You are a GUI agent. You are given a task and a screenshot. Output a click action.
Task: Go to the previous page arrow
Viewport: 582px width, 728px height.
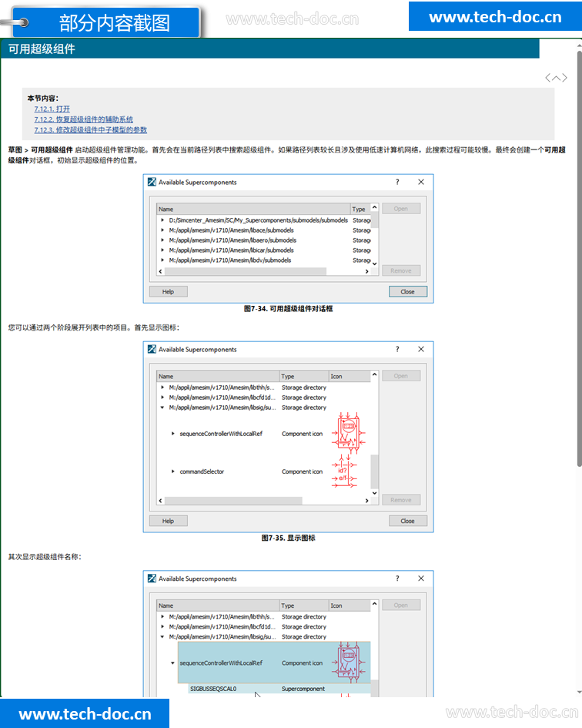tap(547, 78)
